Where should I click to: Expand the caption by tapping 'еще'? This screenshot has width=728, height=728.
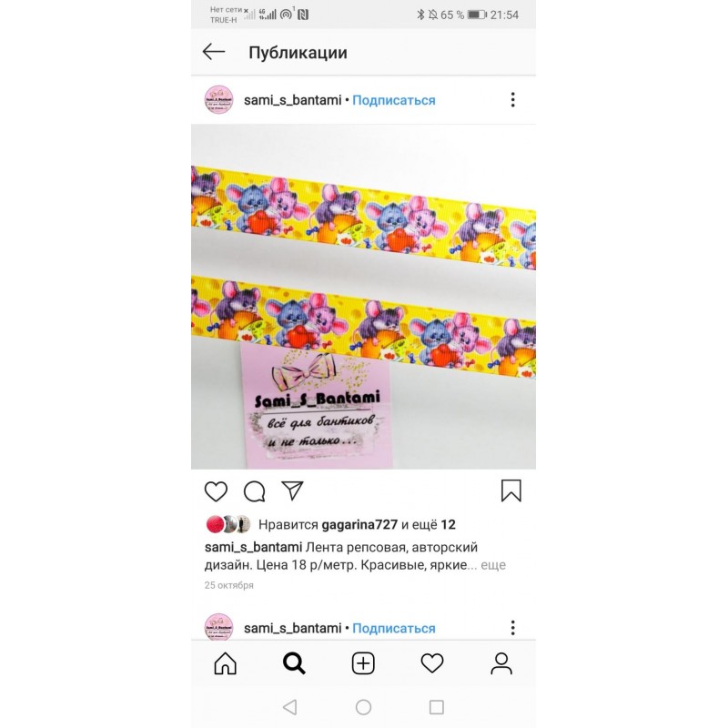(493, 565)
